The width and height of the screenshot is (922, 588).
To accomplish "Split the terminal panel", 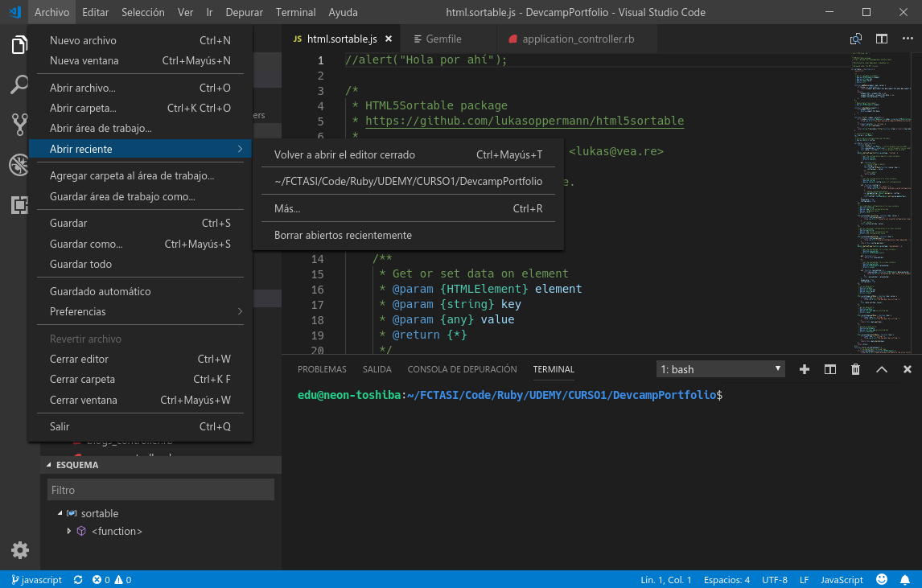I will pyautogui.click(x=829, y=369).
